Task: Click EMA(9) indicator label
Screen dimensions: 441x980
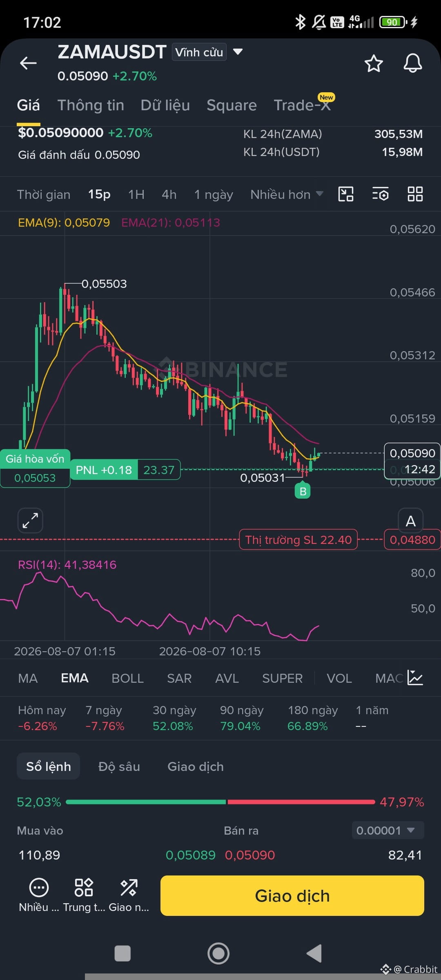Action: coord(64,223)
